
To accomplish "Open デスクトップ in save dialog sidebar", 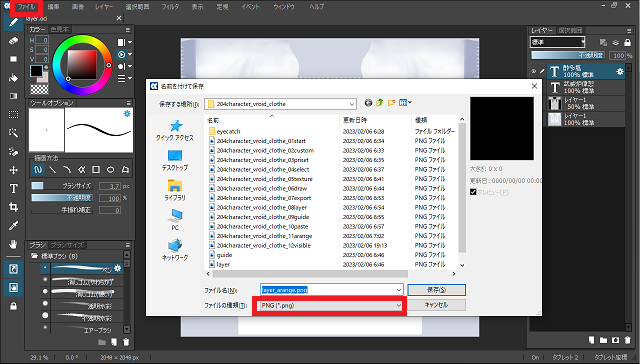I will [x=175, y=160].
